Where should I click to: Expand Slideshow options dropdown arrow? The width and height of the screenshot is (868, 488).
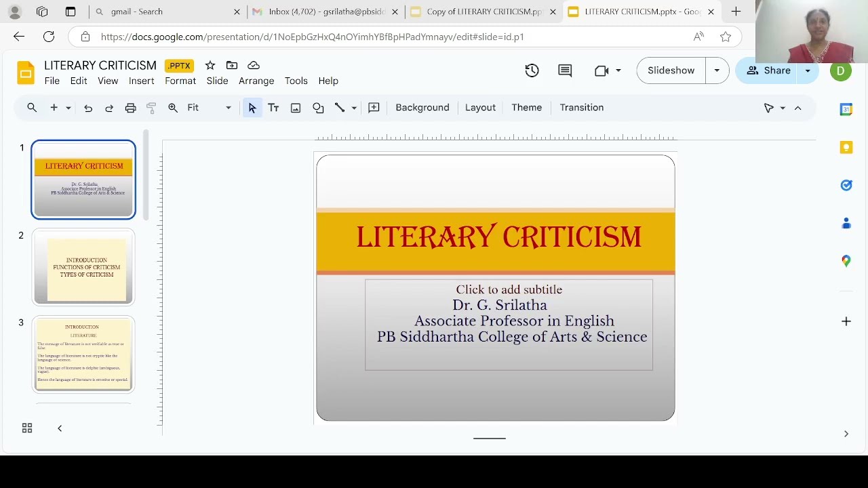tap(717, 70)
